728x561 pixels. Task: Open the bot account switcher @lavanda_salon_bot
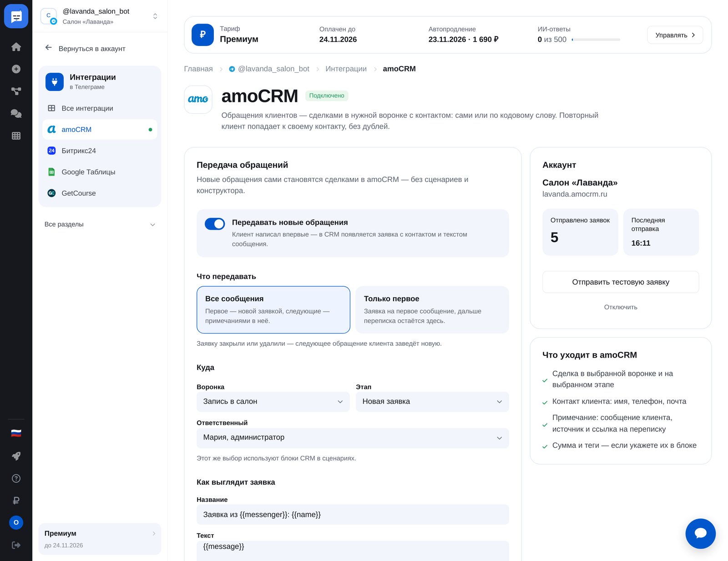[x=100, y=16]
